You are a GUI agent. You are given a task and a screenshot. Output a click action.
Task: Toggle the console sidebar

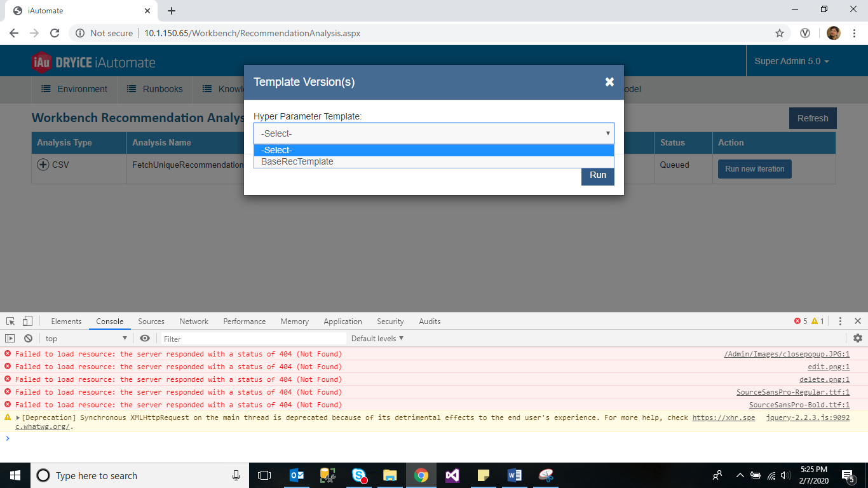(x=10, y=339)
